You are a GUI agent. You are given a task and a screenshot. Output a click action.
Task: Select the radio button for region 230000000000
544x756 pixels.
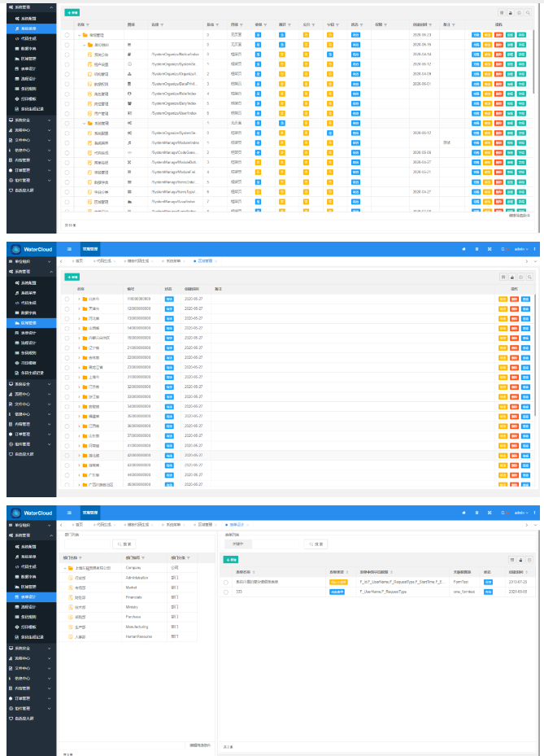(x=67, y=367)
